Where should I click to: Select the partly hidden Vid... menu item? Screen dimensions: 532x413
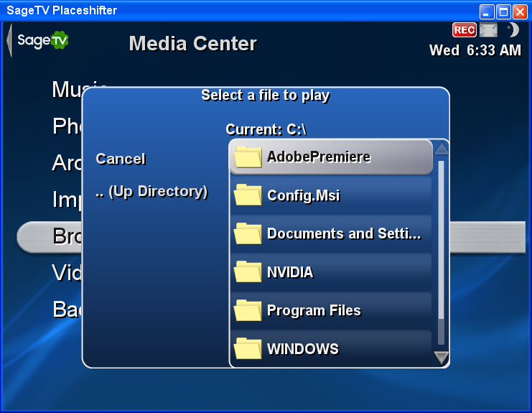67,272
